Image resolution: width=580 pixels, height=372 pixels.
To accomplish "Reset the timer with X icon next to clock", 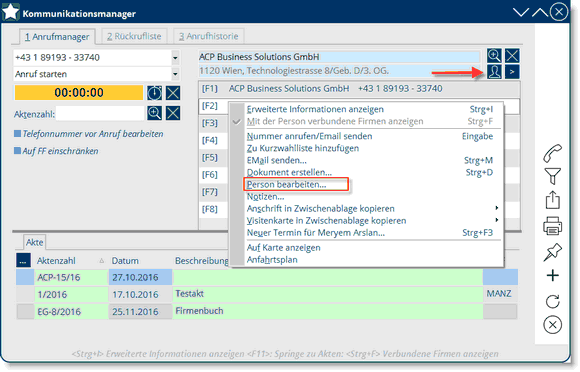I will tap(173, 93).
